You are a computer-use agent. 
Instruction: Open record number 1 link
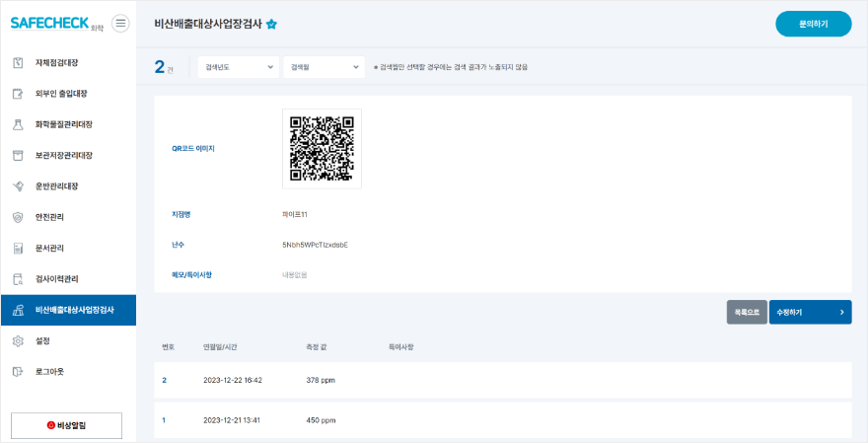coord(164,420)
